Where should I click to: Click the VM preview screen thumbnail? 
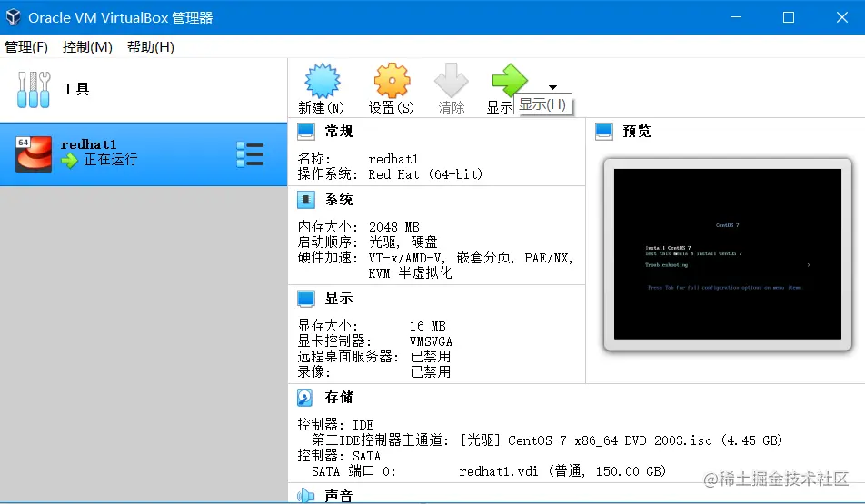pos(728,254)
